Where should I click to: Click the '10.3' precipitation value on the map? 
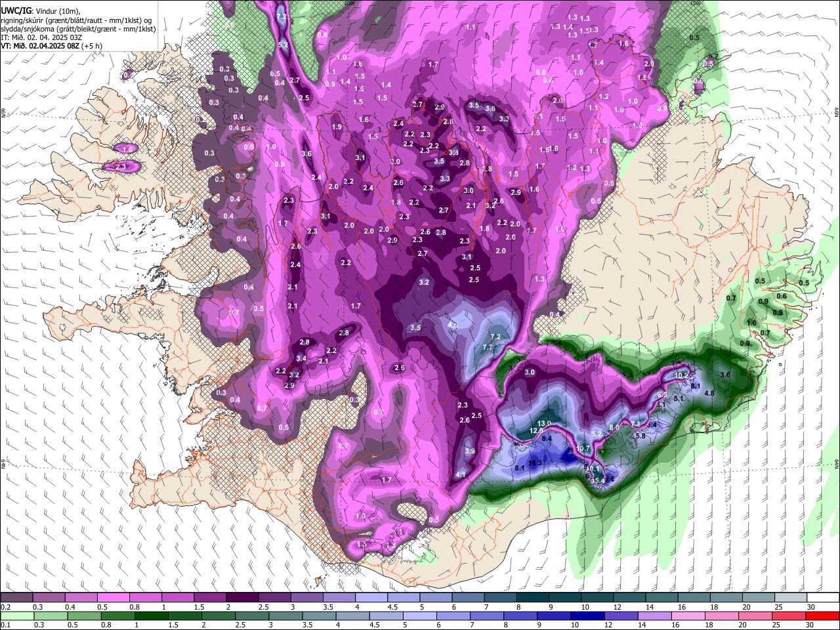(535, 463)
